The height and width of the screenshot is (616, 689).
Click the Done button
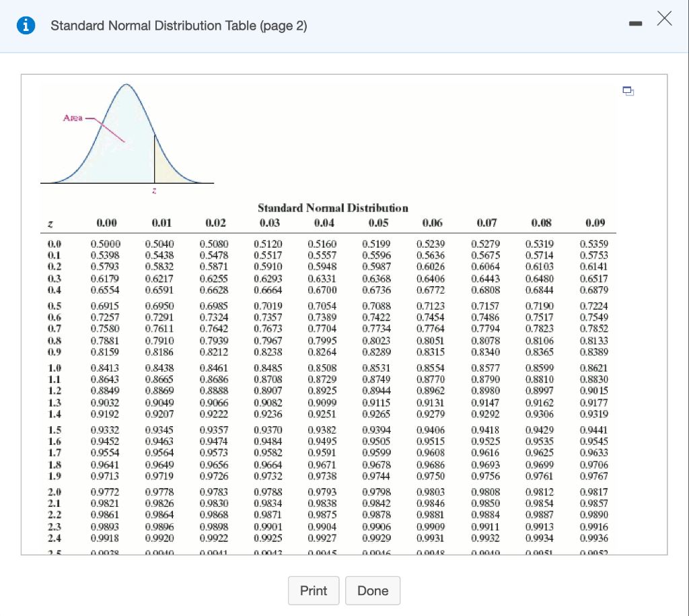[373, 590]
